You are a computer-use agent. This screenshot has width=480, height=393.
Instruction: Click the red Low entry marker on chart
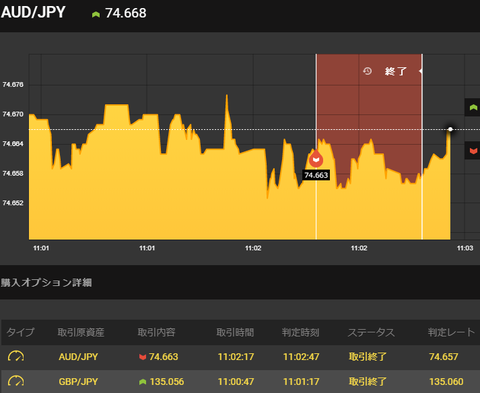click(x=316, y=159)
